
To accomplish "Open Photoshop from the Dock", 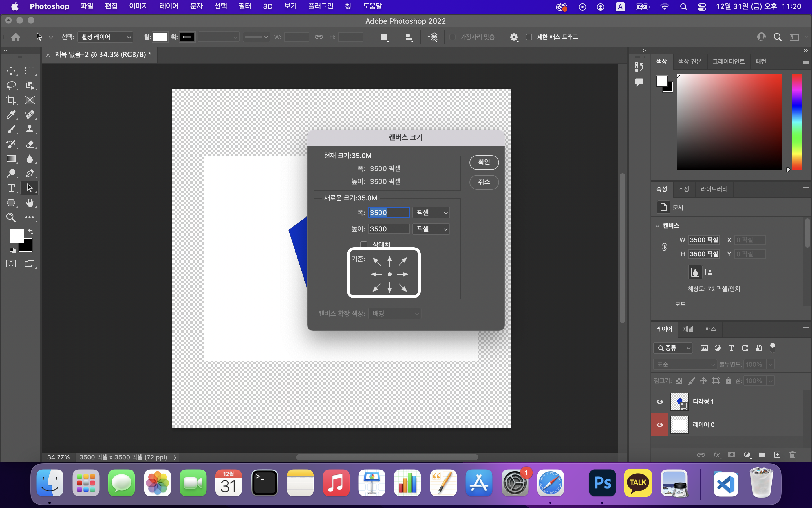I will click(602, 483).
